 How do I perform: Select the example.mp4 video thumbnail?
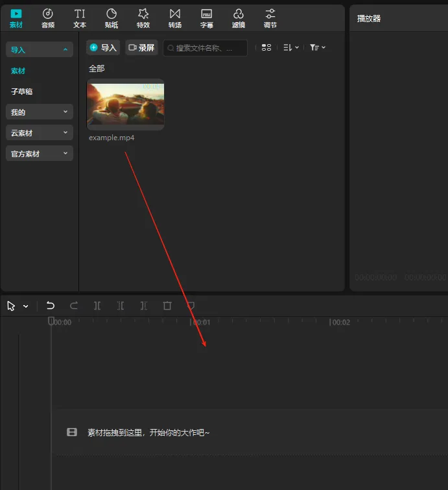click(x=126, y=104)
